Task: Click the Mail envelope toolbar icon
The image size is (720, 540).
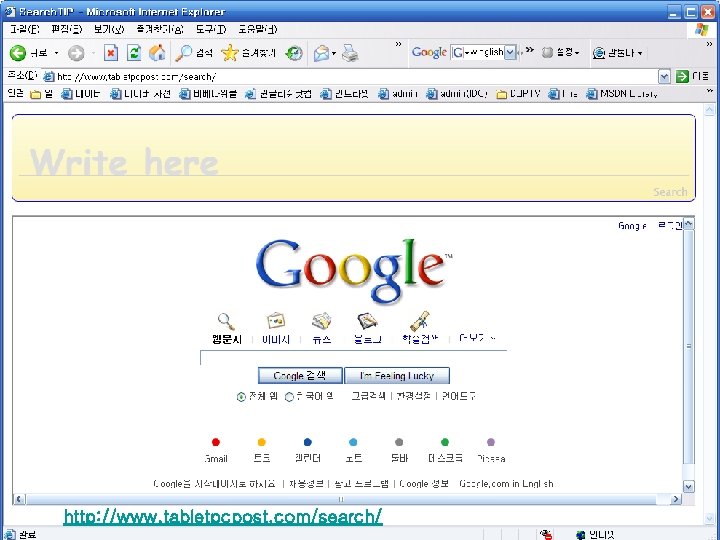Action: [321, 53]
